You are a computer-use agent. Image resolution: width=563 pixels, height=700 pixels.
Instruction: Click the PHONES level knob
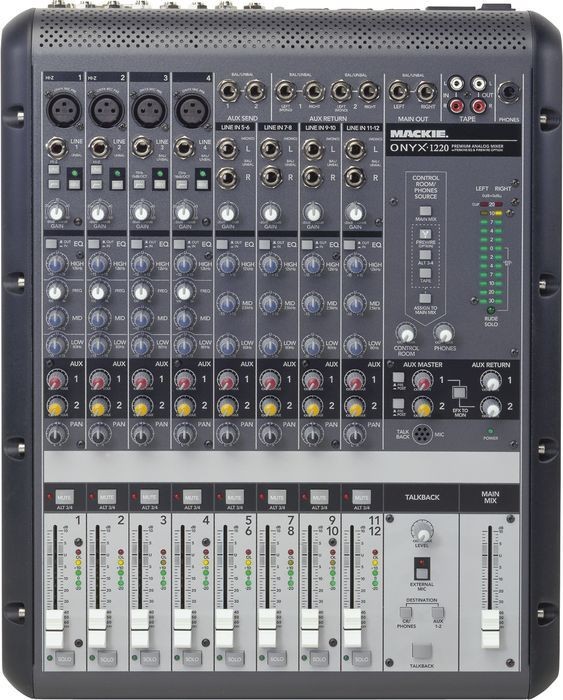point(444,333)
